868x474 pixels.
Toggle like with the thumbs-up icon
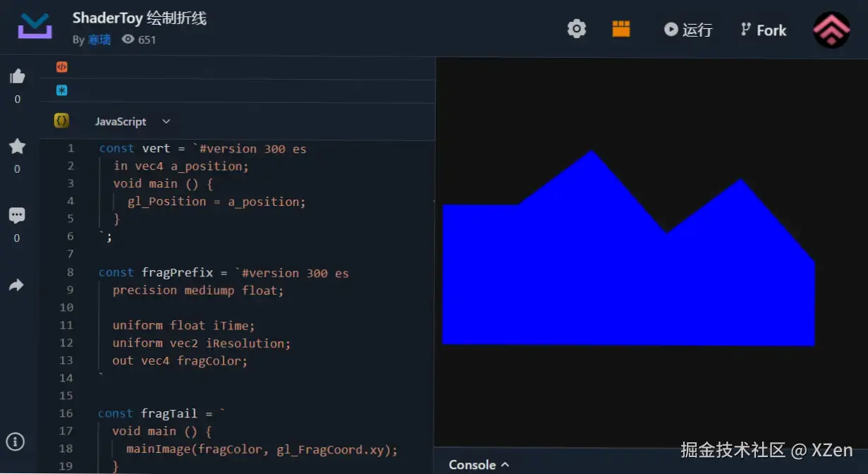(16, 75)
